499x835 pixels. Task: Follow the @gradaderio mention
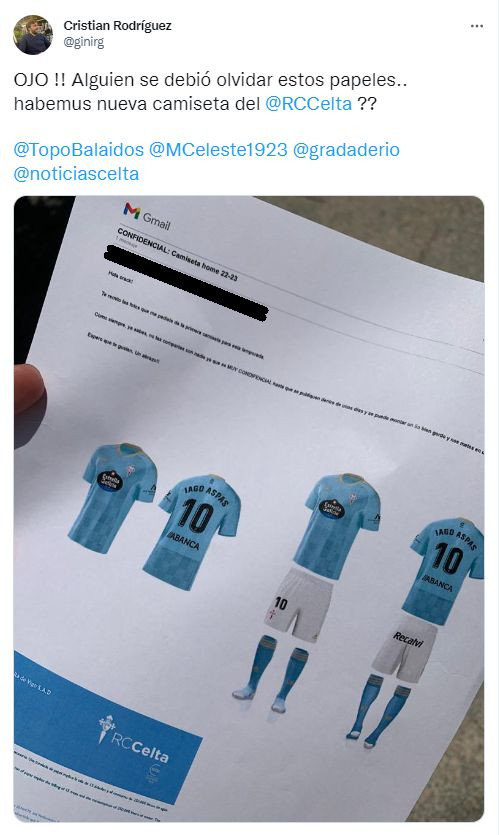(346, 150)
